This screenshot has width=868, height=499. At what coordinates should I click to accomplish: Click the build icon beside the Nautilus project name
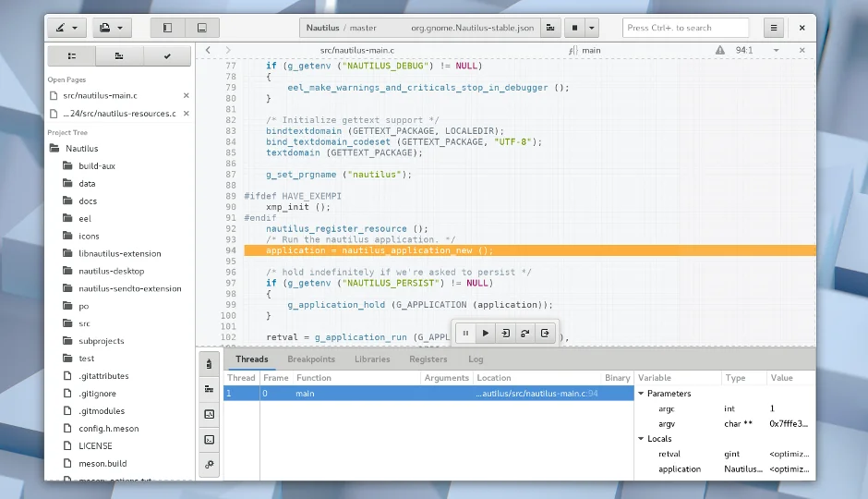pos(550,28)
